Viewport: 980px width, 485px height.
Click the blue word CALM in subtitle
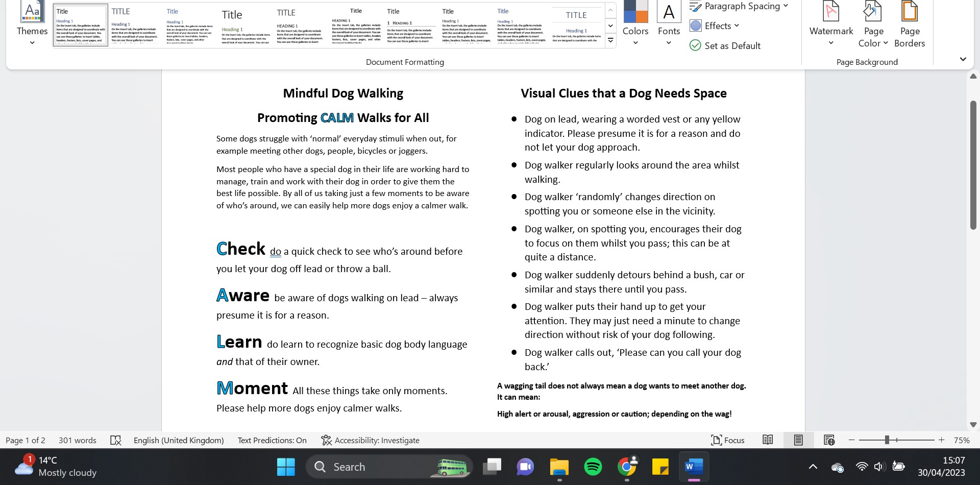click(x=337, y=118)
